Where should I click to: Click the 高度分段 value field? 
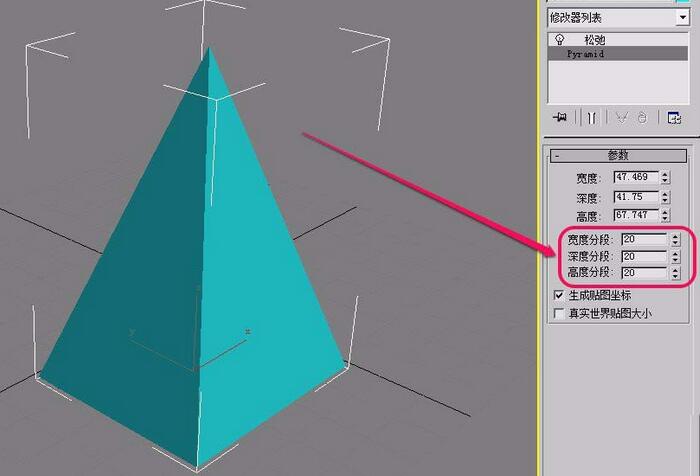[645, 272]
